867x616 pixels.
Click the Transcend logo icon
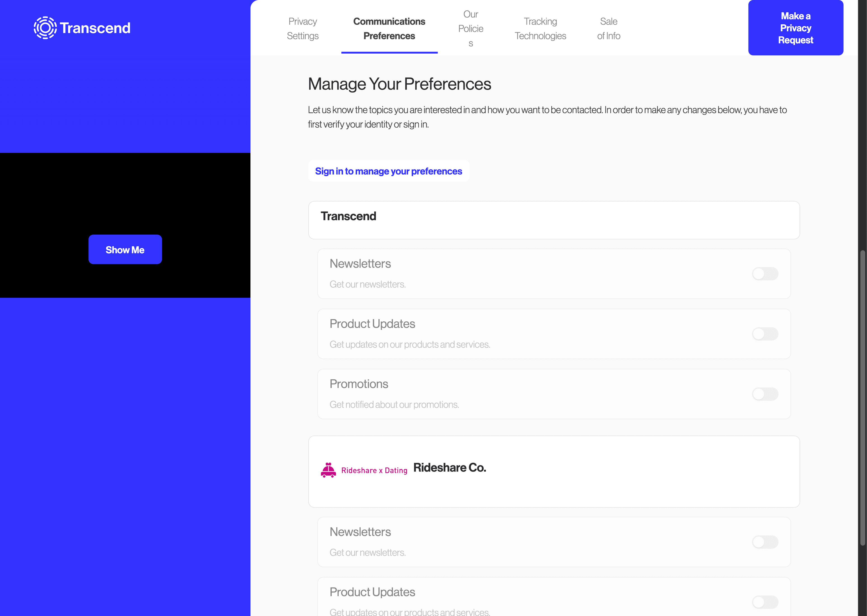45,28
